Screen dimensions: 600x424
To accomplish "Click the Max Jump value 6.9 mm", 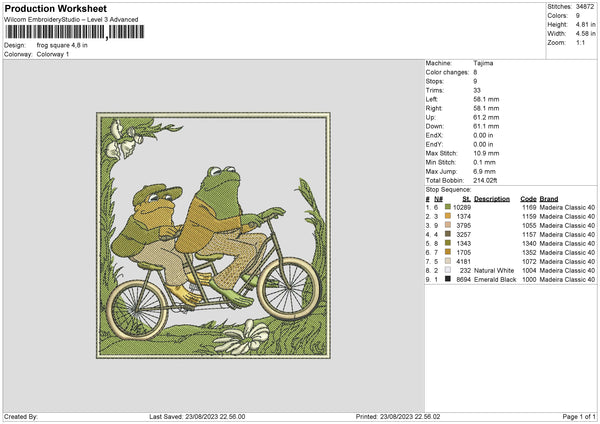I will point(484,171).
